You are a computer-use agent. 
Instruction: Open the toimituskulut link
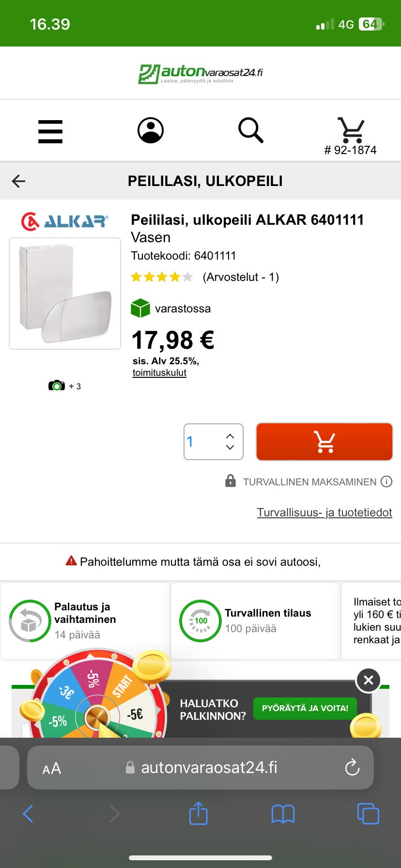(159, 373)
